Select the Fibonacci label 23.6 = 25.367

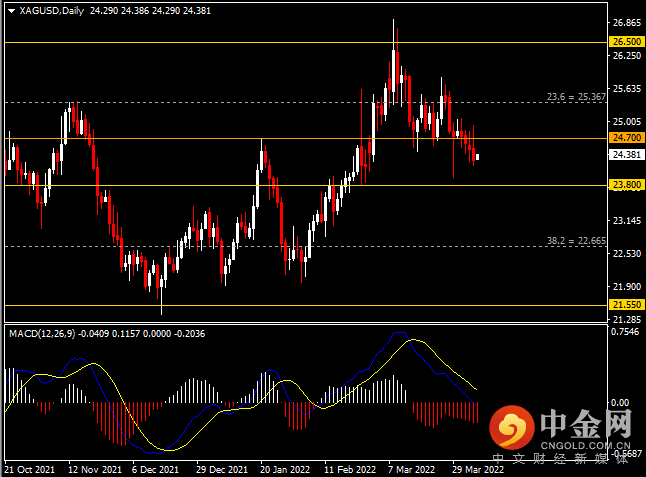coord(576,97)
